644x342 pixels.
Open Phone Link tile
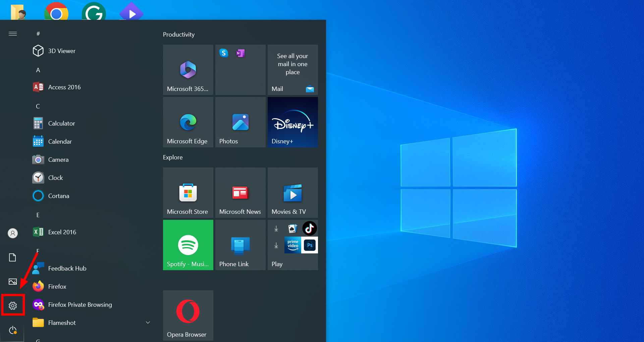(240, 245)
